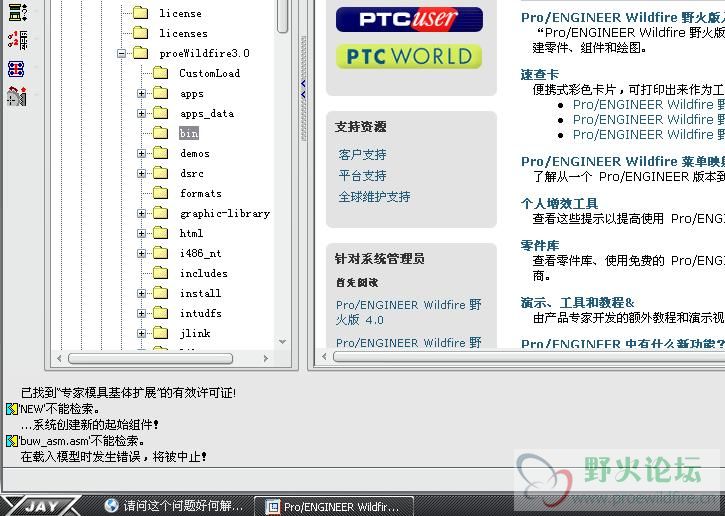Click the message 已找到“专家模具基体扩展”的有效许可证!
Image resolution: width=725 pixels, height=516 pixels.
[x=129, y=393]
